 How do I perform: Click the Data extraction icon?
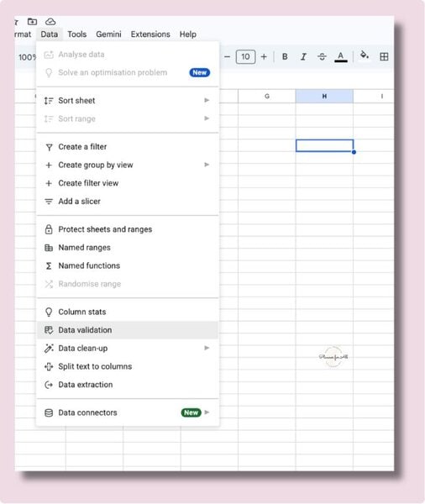pyautogui.click(x=49, y=385)
